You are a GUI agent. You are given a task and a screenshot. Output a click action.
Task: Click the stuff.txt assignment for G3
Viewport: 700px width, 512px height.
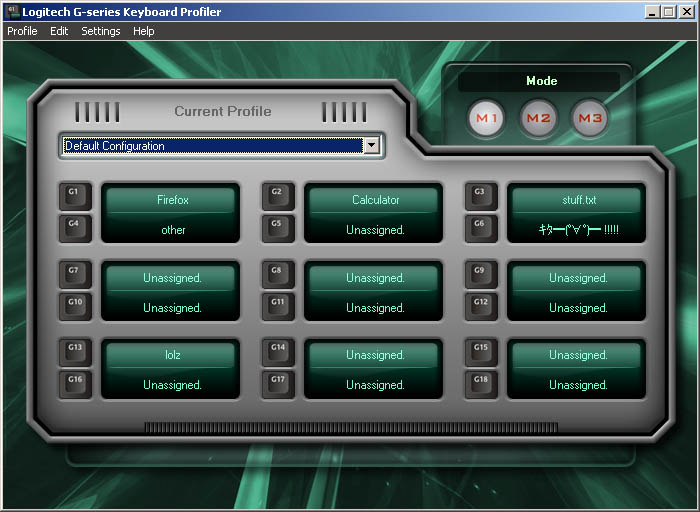576,199
